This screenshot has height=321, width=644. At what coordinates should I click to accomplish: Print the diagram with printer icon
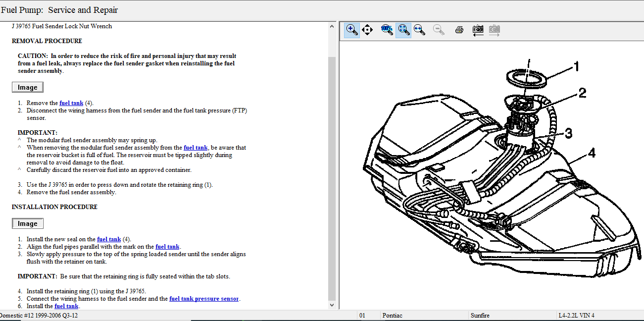click(459, 30)
